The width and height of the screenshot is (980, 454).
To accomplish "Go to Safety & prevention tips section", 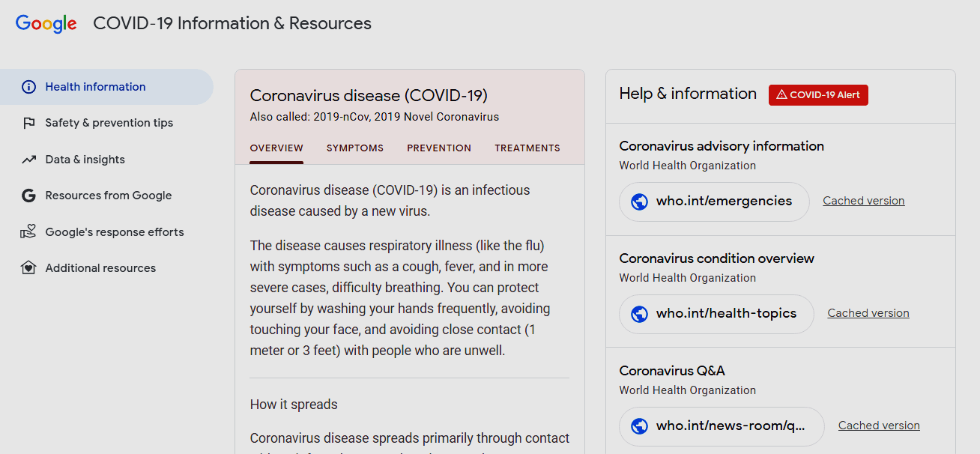I will 109,123.
